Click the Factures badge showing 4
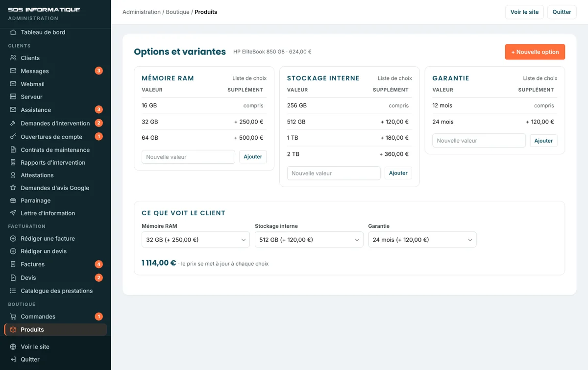The width and height of the screenshot is (588, 370). [98, 265]
